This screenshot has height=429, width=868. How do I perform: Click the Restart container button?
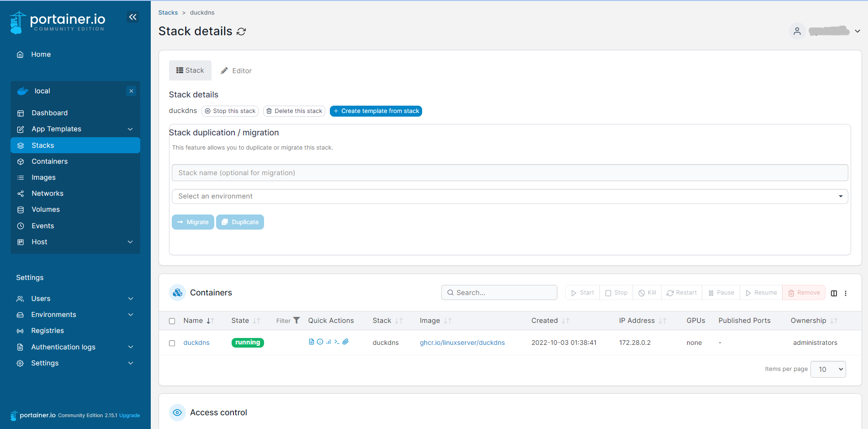pyautogui.click(x=682, y=293)
